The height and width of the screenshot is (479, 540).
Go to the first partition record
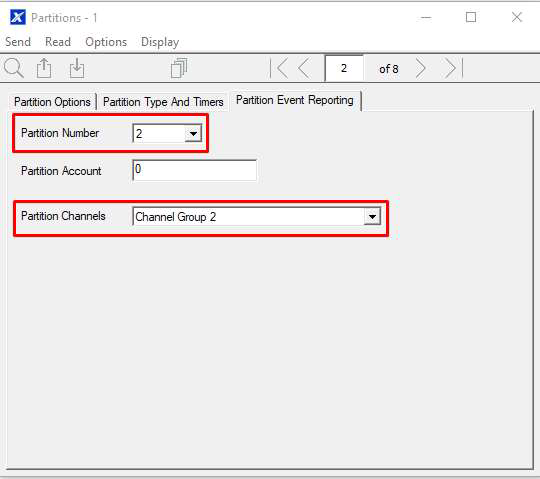279,68
